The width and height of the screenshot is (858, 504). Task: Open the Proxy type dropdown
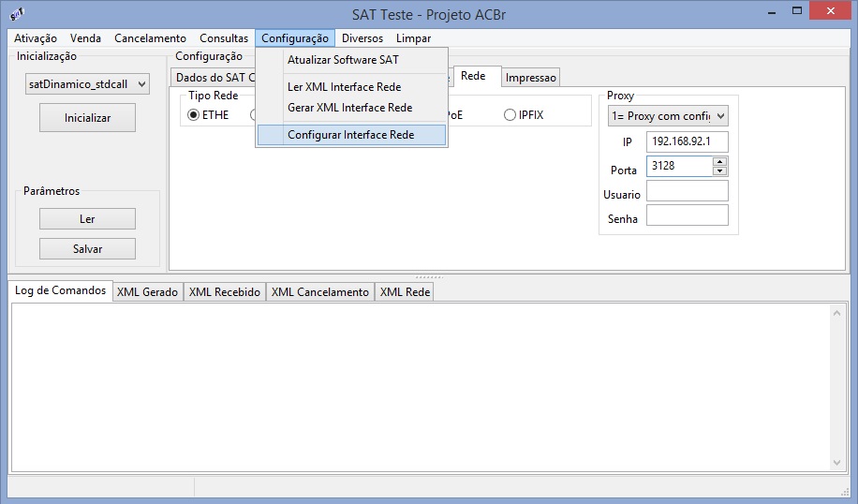pyautogui.click(x=668, y=116)
